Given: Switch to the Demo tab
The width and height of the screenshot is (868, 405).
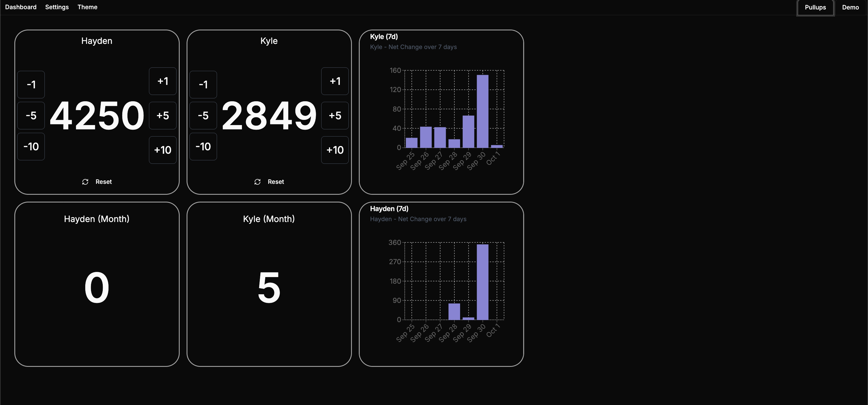Looking at the screenshot, I should pyautogui.click(x=850, y=7).
